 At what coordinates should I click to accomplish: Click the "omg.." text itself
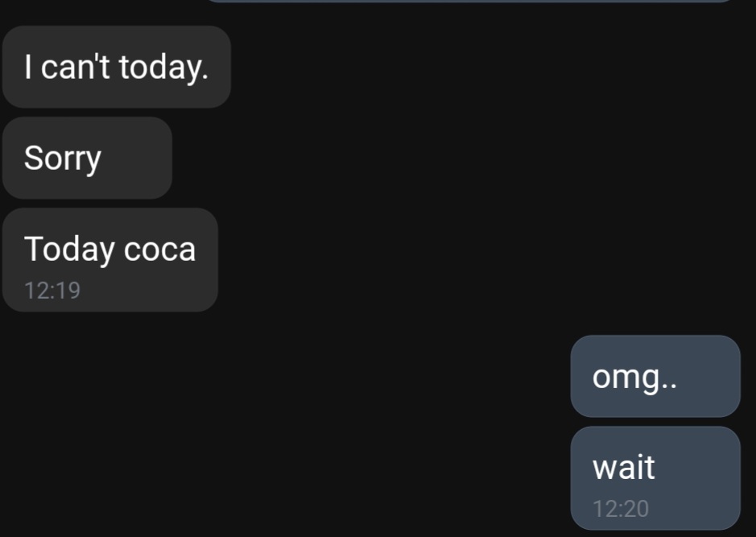pyautogui.click(x=634, y=377)
